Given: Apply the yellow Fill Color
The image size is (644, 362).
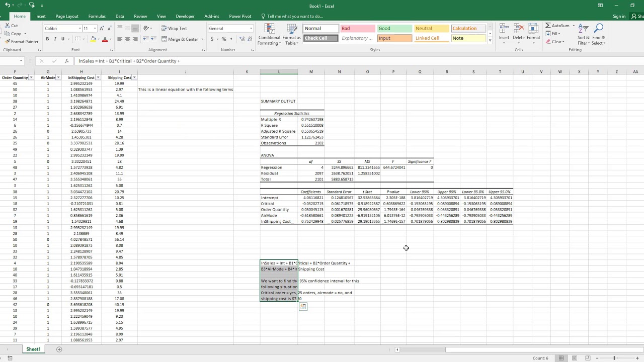Looking at the screenshot, I should click(x=93, y=39).
